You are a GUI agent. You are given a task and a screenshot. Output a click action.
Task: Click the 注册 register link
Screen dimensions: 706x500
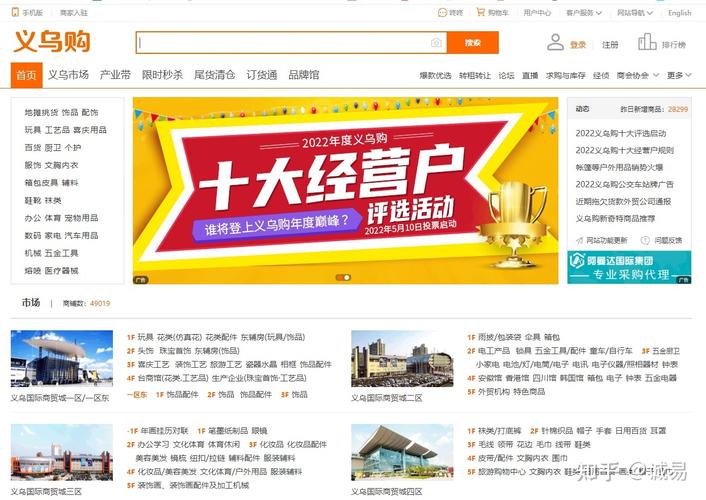pyautogui.click(x=610, y=45)
